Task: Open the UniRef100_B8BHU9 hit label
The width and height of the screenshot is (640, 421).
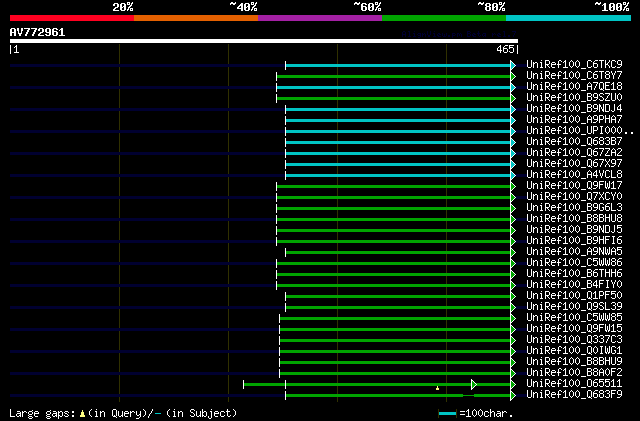Action: (574, 362)
